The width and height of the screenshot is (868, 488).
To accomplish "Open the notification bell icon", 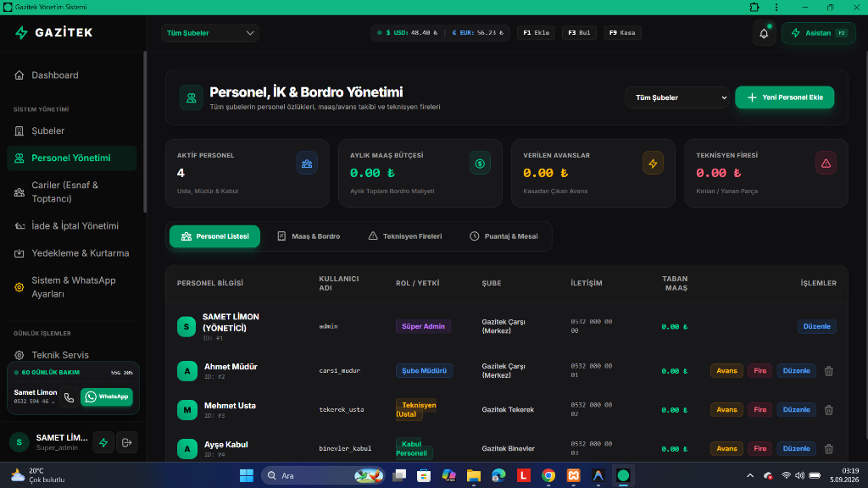I will [x=764, y=33].
